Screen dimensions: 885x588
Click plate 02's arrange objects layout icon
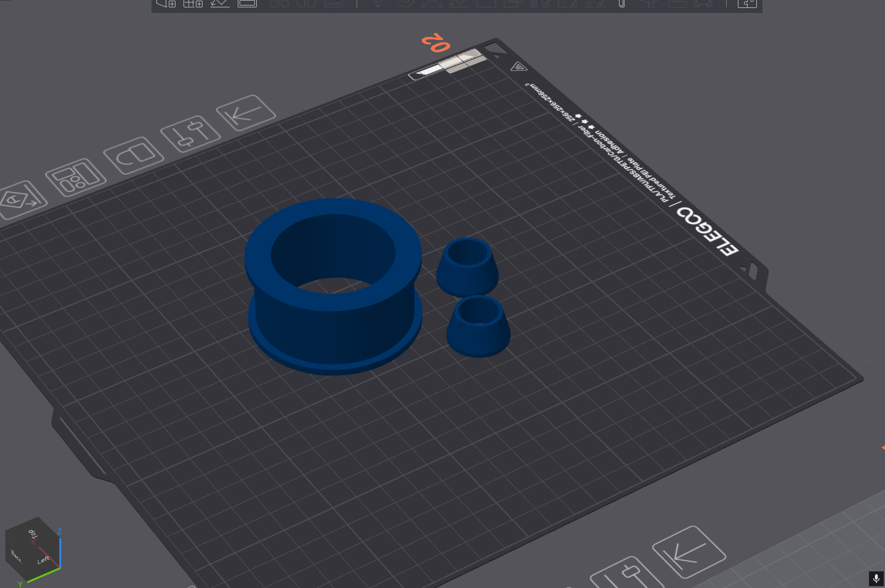pos(76,177)
